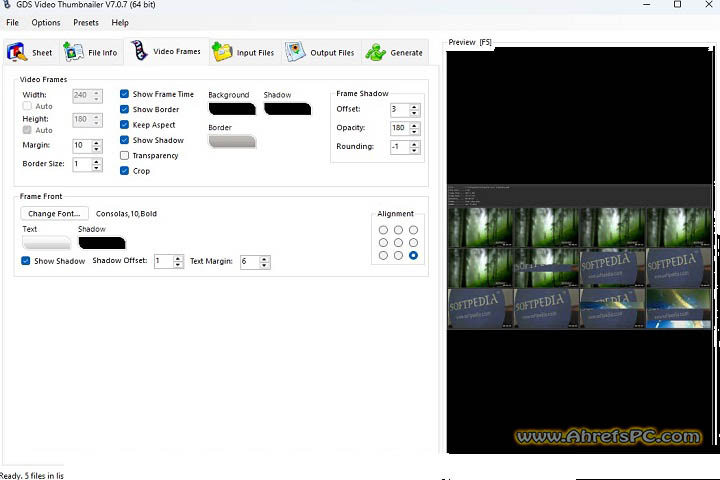
Task: Click the Rounding spinner arrows
Action: coord(414,147)
